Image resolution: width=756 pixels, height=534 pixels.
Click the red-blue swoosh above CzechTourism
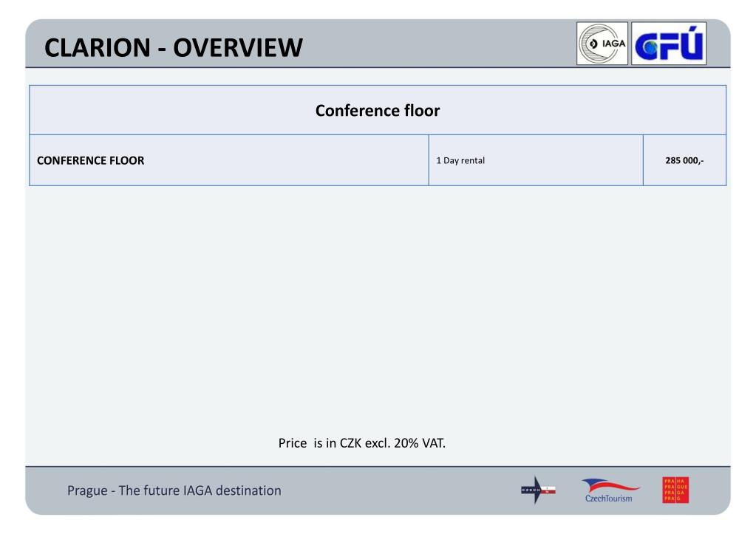(611, 485)
